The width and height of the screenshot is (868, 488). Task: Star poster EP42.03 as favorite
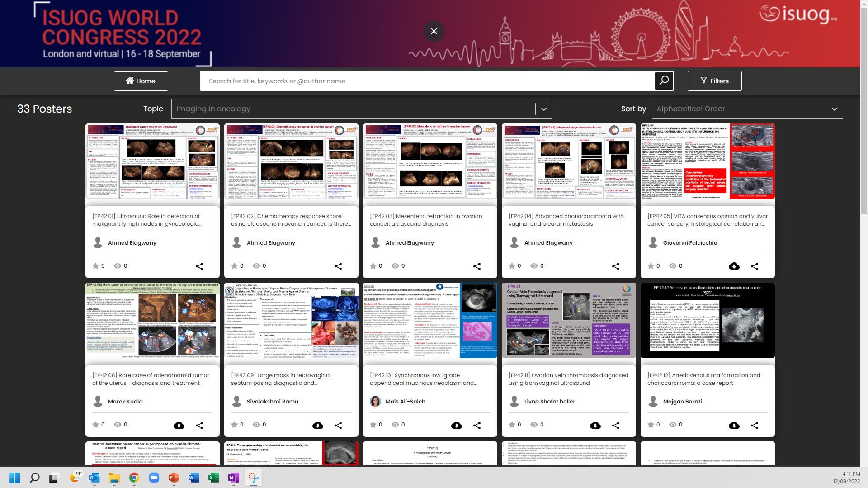point(373,266)
